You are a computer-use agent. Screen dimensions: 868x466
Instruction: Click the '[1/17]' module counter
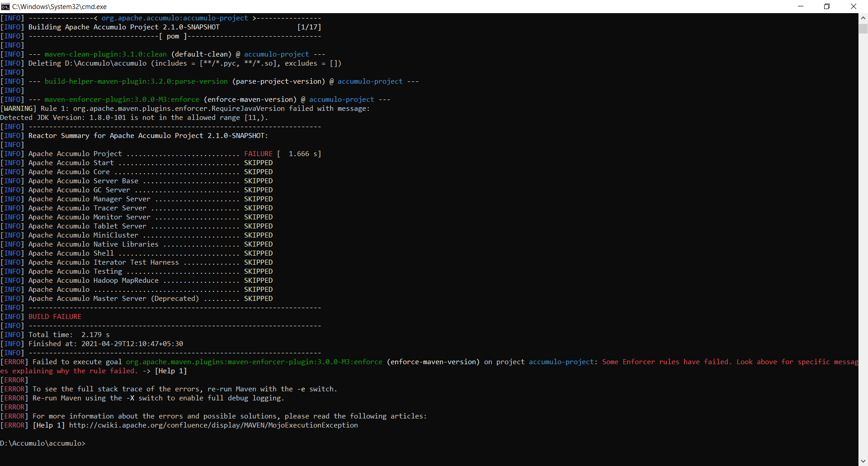pos(309,27)
